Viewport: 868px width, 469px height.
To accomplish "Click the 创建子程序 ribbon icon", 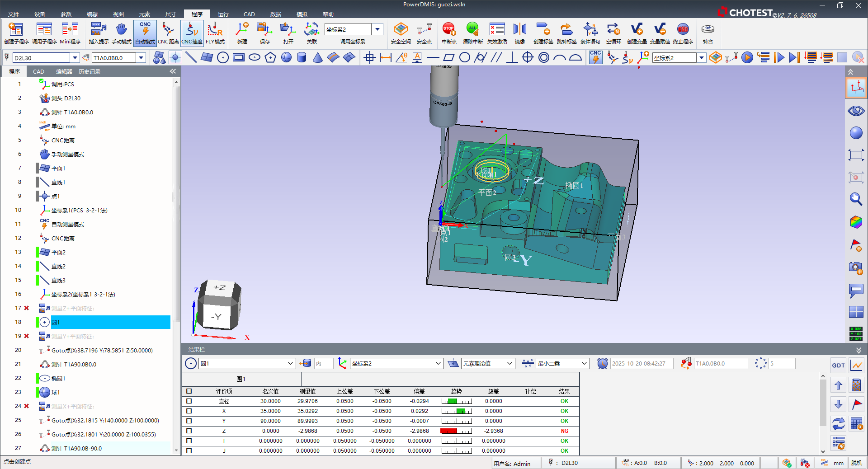I will [16, 33].
